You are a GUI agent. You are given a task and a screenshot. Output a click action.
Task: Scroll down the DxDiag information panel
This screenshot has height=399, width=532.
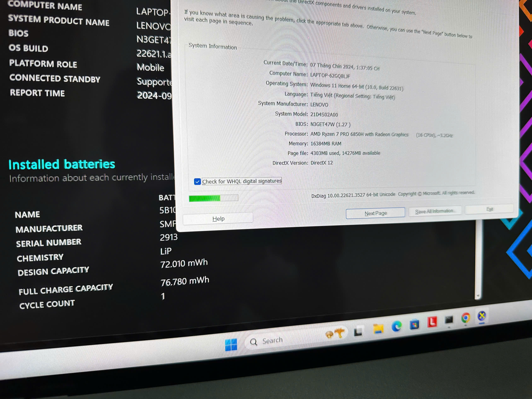click(x=375, y=213)
